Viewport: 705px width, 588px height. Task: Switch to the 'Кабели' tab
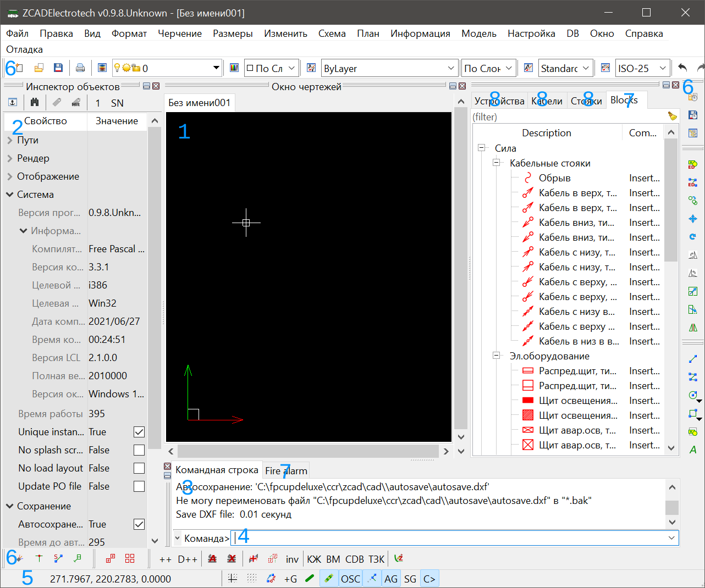(547, 101)
